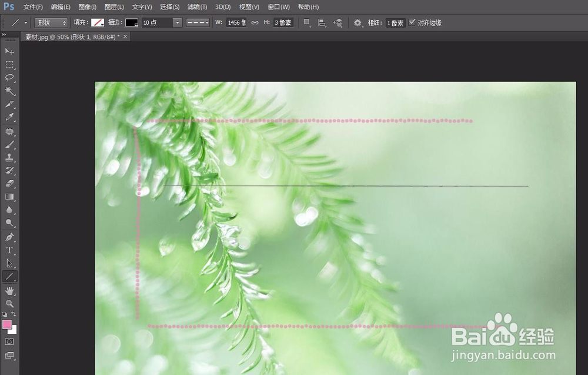Select the Eyedropper tool
Image resolution: width=588 pixels, height=375 pixels.
9,117
